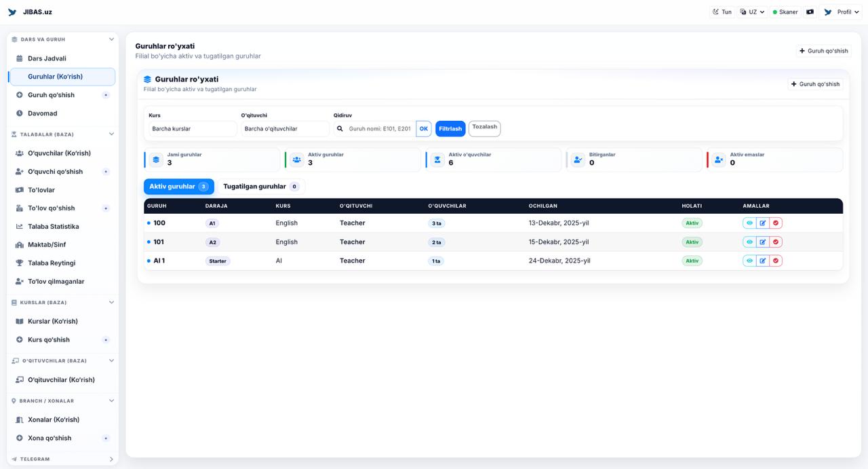The height and width of the screenshot is (469, 868).
Task: Click the red checkmark icon for group AI 1
Action: pyautogui.click(x=776, y=261)
